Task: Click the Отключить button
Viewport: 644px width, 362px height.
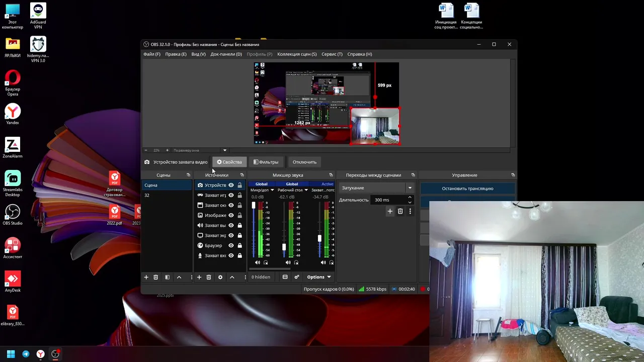Action: [304, 162]
